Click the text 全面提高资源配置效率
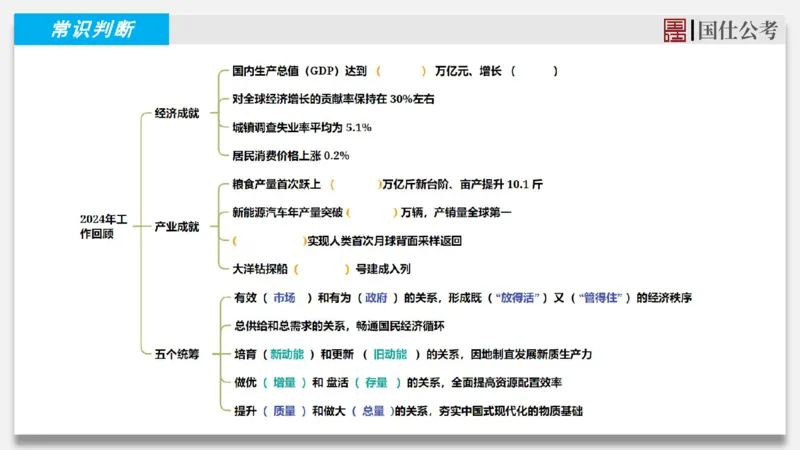 pos(506,383)
